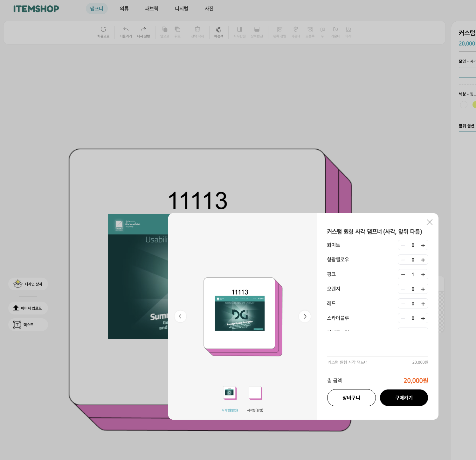476x460 pixels.
Task: Click the 다시 실행 redo arrow
Action: click(x=143, y=30)
